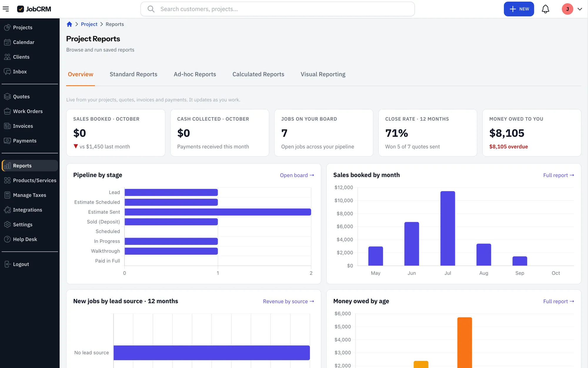
Task: Click the Reports bar chart icon
Action: pyautogui.click(x=7, y=166)
